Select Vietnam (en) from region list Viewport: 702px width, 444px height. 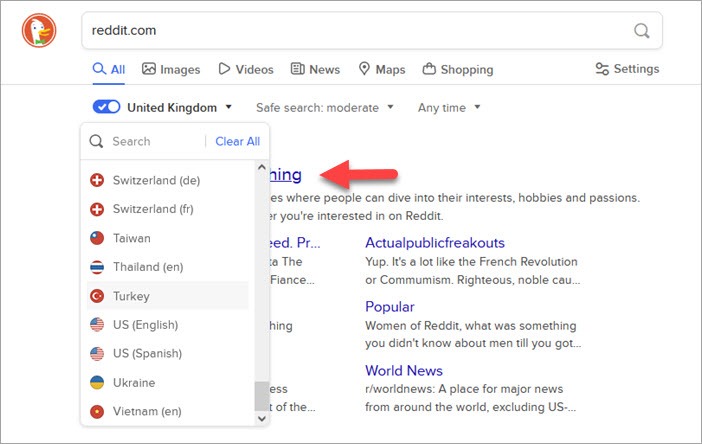click(x=167, y=411)
